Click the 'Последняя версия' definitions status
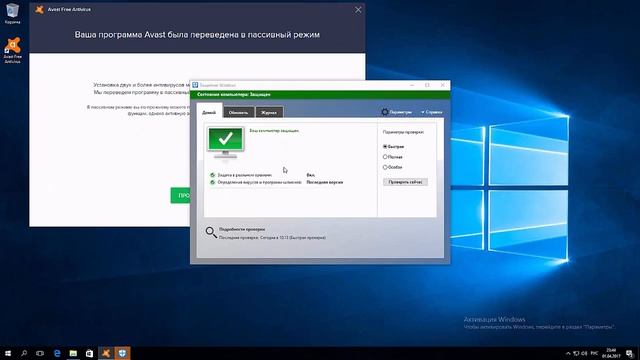The height and width of the screenshot is (360, 640). 324,182
